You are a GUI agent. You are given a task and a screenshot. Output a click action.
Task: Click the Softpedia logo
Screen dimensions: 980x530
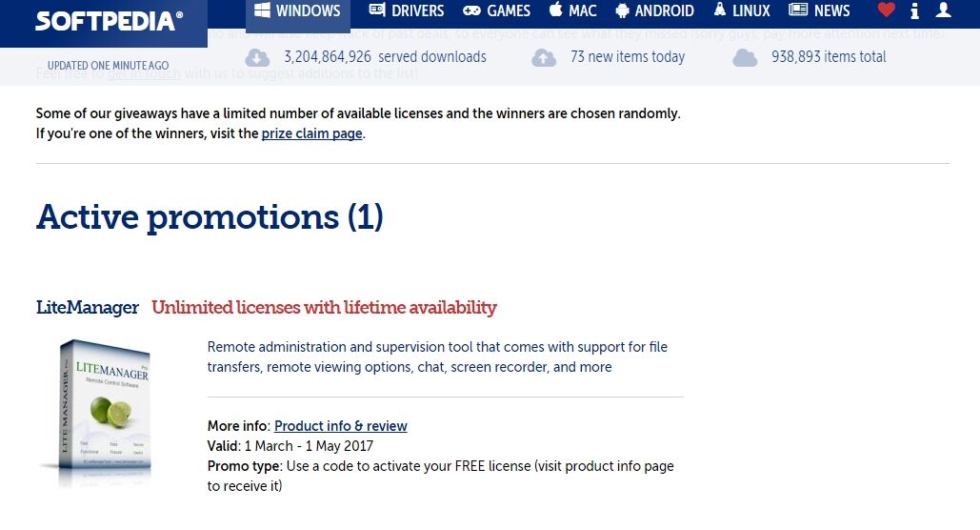click(109, 21)
